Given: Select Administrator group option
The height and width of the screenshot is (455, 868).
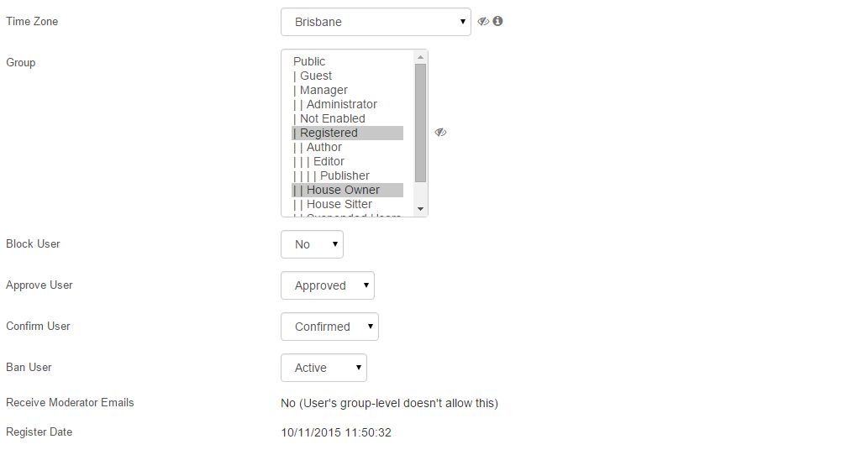Looking at the screenshot, I should 348,104.
